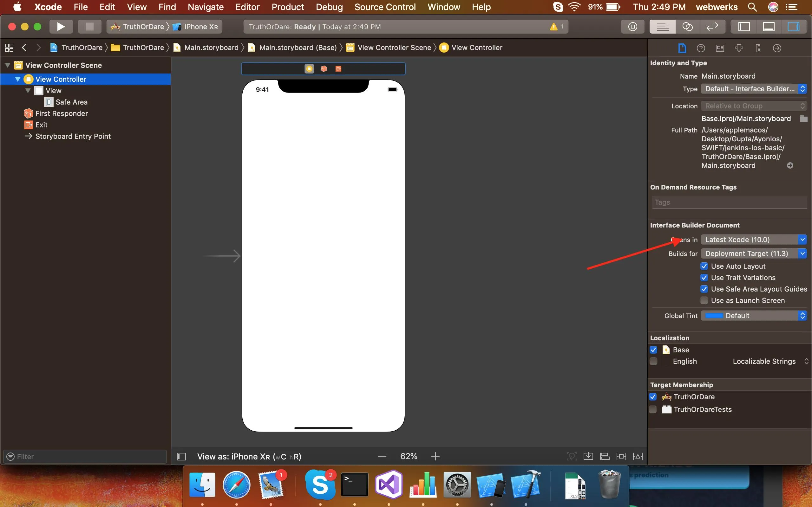Viewport: 812px width, 507px height.
Task: Enable Use as Launch Screen
Action: click(x=704, y=300)
